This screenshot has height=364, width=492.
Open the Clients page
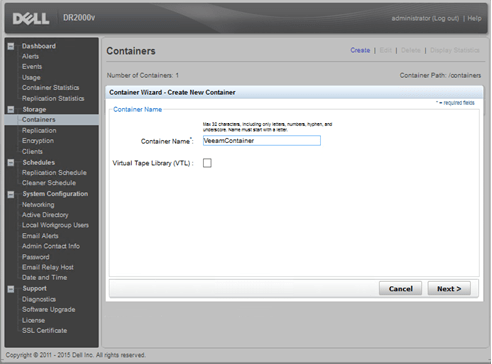[32, 151]
